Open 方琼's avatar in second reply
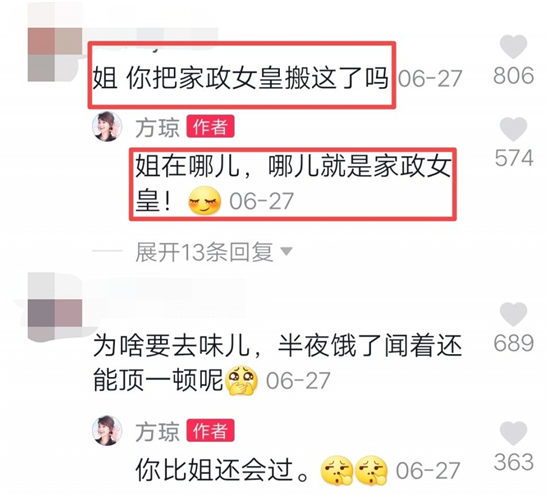Screen dimensions: 550x501 click(107, 430)
